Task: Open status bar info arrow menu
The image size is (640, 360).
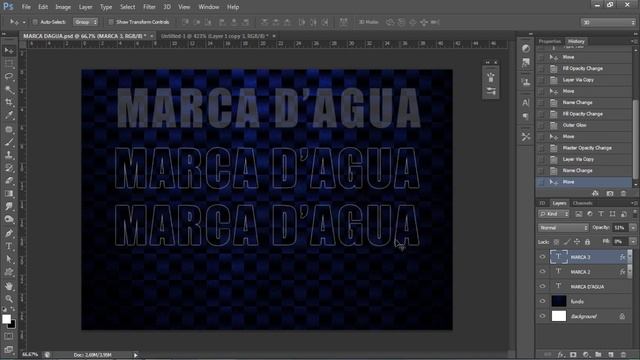Action: tap(136, 355)
